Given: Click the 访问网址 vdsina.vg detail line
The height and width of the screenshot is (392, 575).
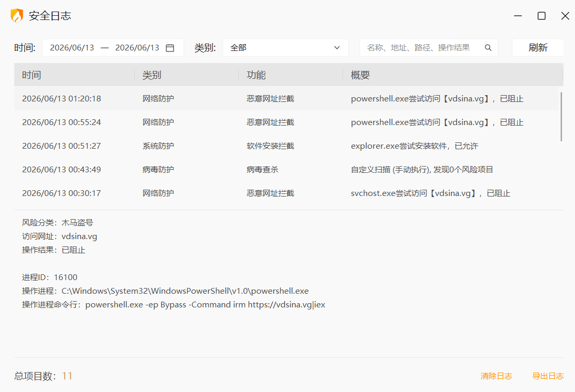Looking at the screenshot, I should 59,236.
